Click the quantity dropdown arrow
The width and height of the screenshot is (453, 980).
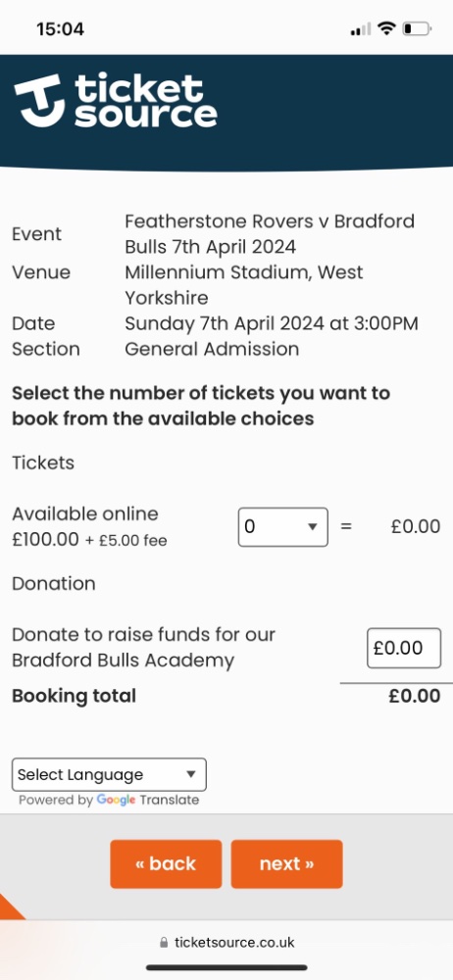(313, 527)
